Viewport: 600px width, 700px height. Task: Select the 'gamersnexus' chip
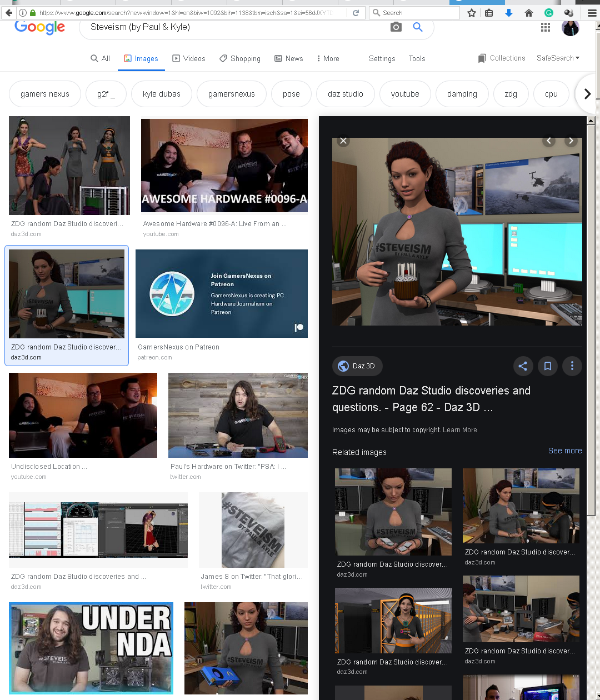point(232,94)
